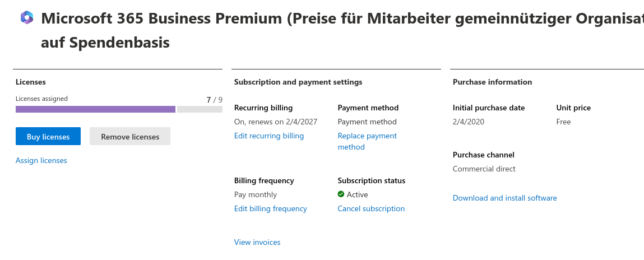Image resolution: width=644 pixels, height=260 pixels.
Task: Click the initial purchase date value 2/4/2020
Action: 469,122
